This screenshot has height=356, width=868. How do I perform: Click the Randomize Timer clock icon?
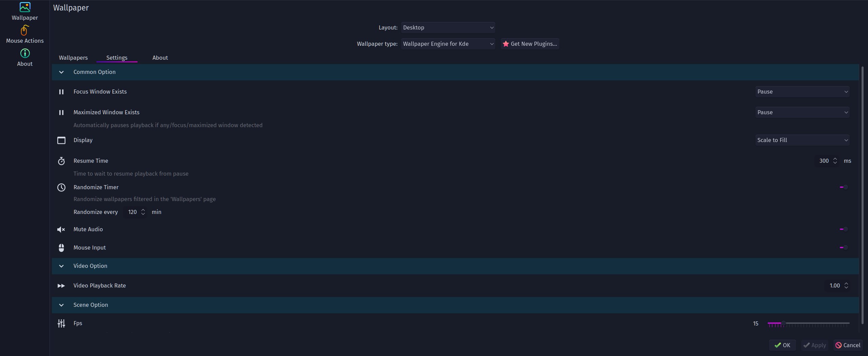point(61,187)
